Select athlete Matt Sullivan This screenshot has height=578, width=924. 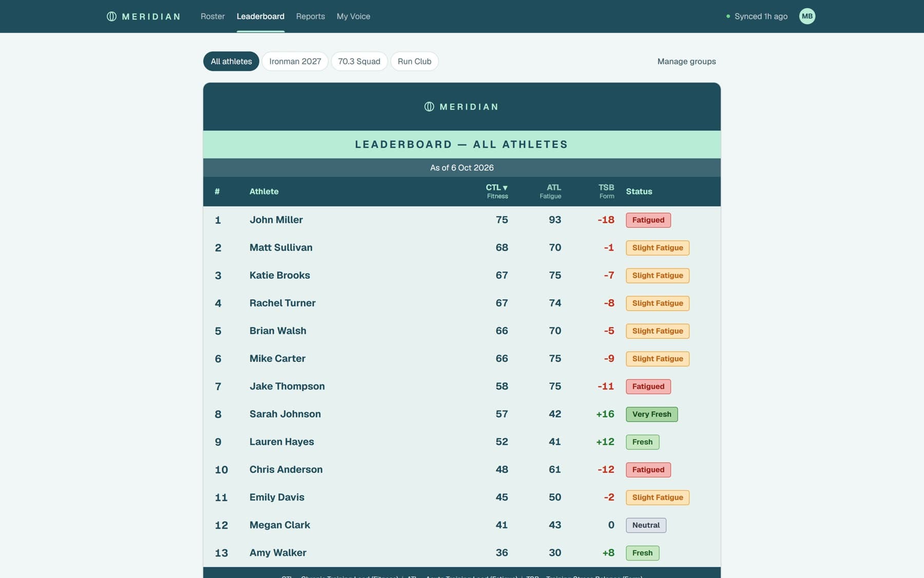281,247
